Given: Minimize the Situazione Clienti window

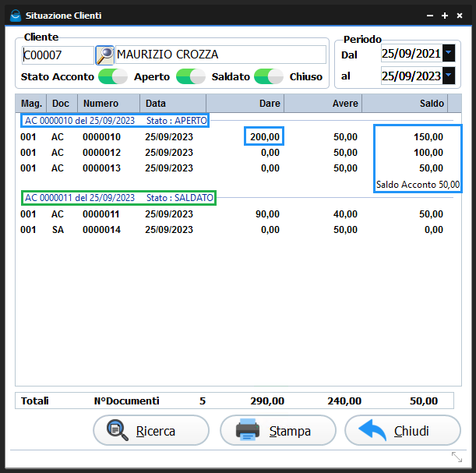Looking at the screenshot, I should pos(430,16).
